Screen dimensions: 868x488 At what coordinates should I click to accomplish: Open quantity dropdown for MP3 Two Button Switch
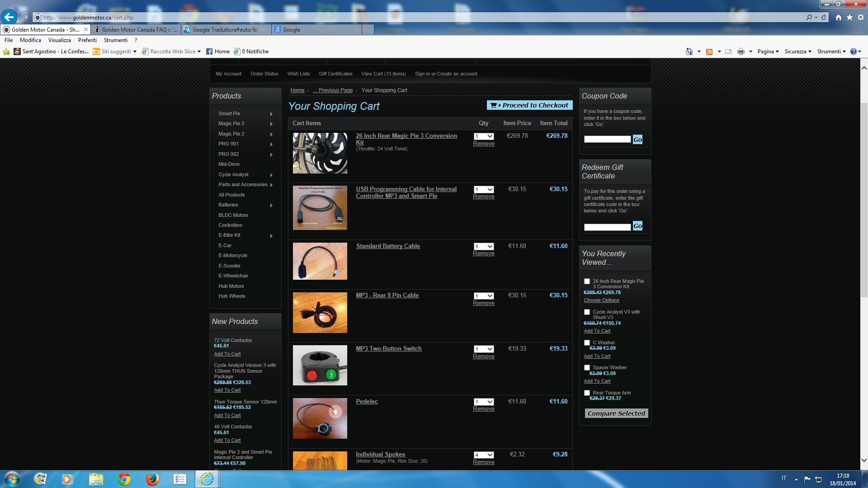click(x=484, y=349)
